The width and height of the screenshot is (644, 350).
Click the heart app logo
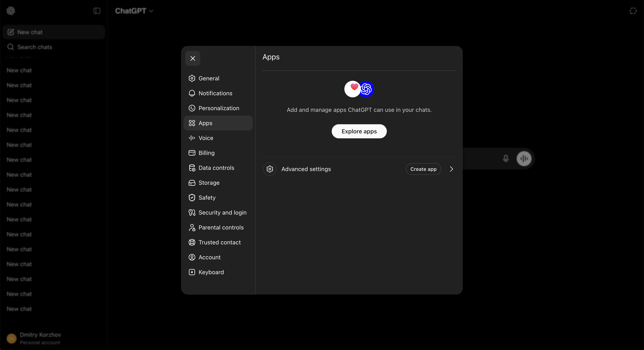[352, 89]
